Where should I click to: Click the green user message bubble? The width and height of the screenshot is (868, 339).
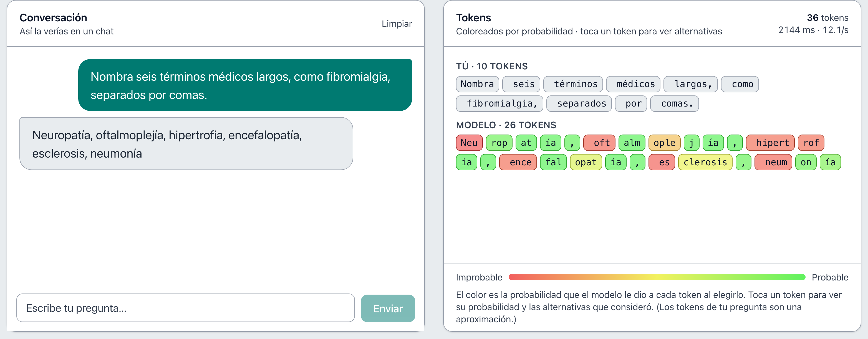point(245,85)
